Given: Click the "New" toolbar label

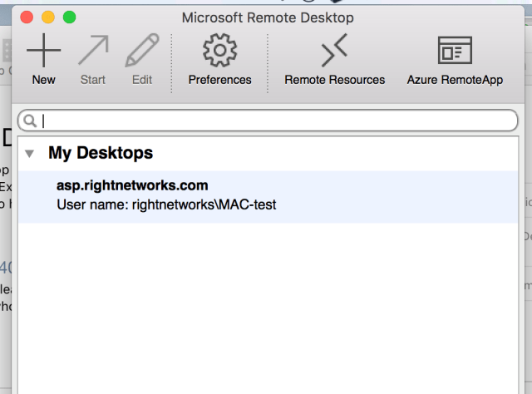Looking at the screenshot, I should coord(43,81).
